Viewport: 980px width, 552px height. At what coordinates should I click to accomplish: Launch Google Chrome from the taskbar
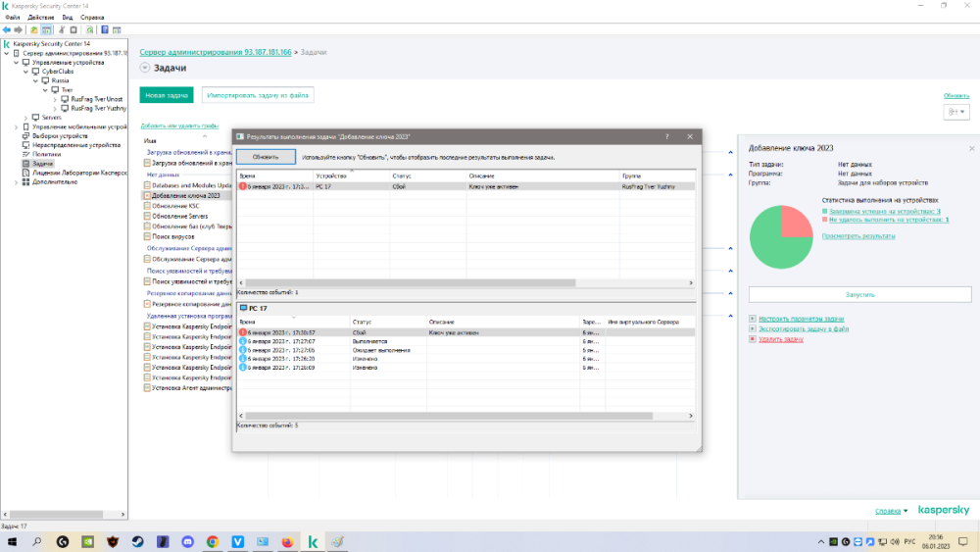click(x=213, y=541)
